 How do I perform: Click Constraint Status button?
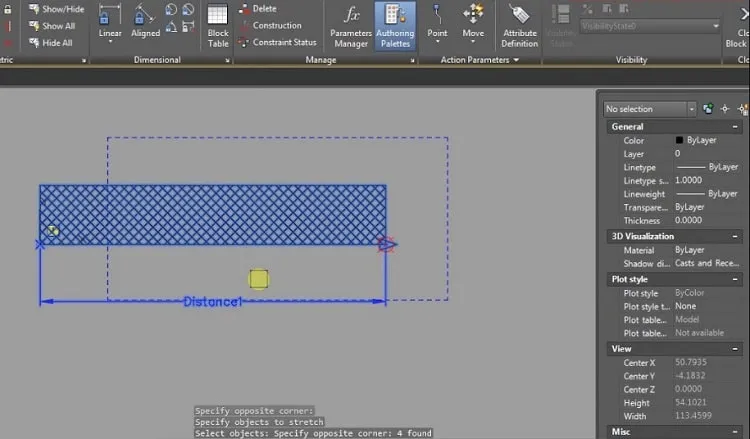pos(278,42)
